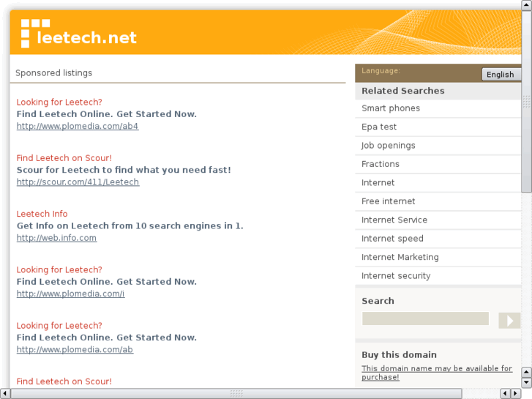Click the plomedia.com/ab4 link
The image size is (532, 399).
coord(78,126)
